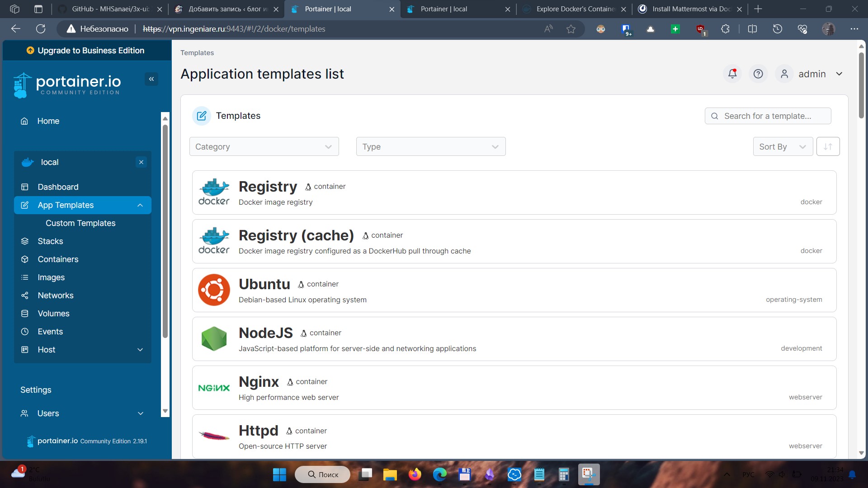The image size is (868, 488).
Task: Open Images in the sidebar
Action: point(51,277)
